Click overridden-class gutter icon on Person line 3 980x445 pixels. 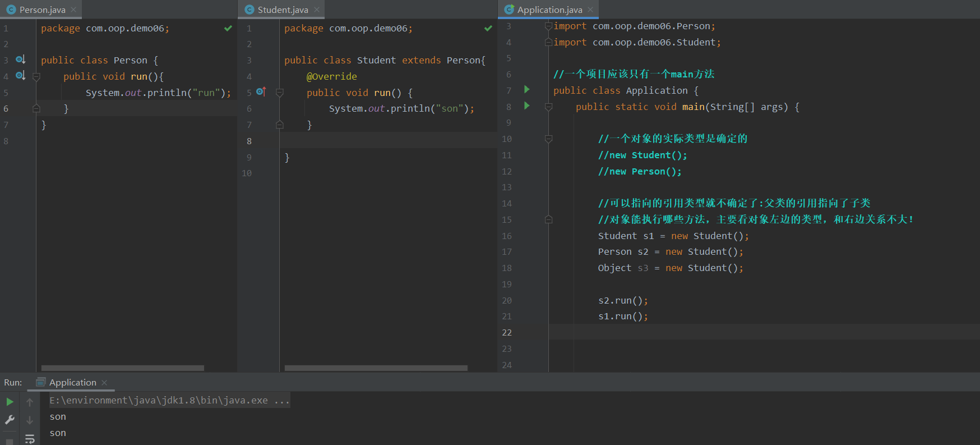click(x=21, y=59)
